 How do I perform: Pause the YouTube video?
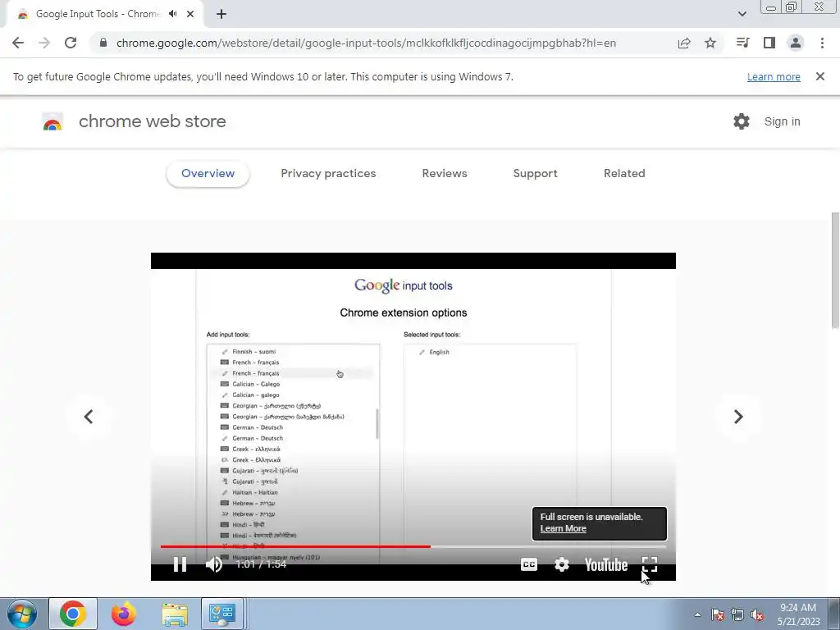pos(180,564)
